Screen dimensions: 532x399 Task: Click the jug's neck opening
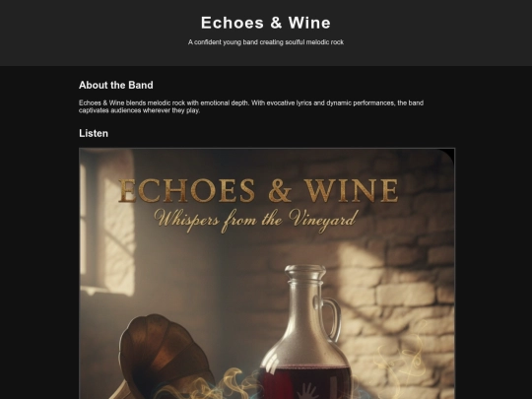(x=305, y=270)
